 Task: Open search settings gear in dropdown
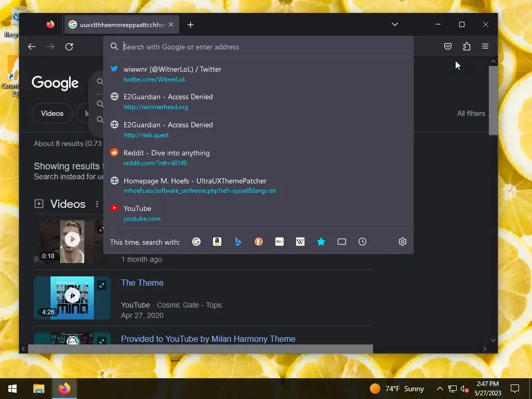403,242
